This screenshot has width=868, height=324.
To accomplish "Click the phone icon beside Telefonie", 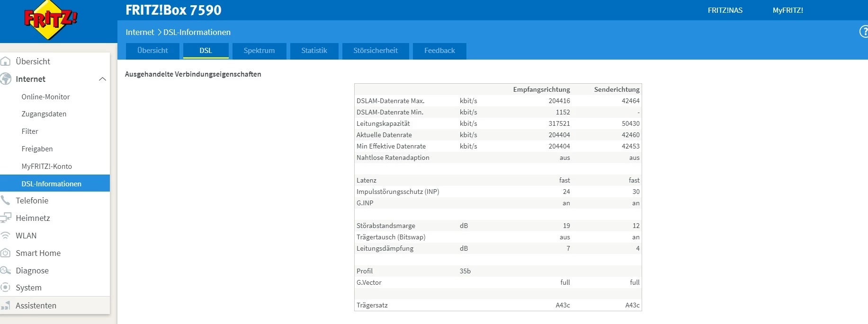I will point(6,201).
